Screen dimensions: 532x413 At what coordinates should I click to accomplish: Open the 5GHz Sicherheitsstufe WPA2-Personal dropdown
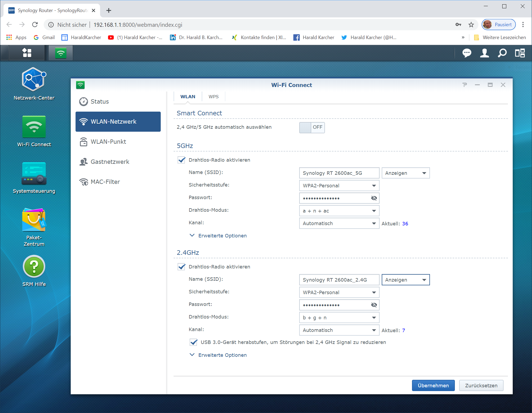(339, 186)
